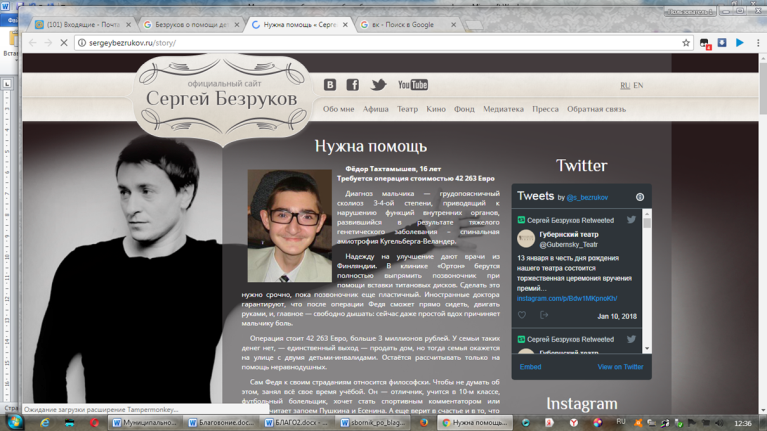
Task: Click the Twitter bird icon in the header
Action: click(x=378, y=85)
